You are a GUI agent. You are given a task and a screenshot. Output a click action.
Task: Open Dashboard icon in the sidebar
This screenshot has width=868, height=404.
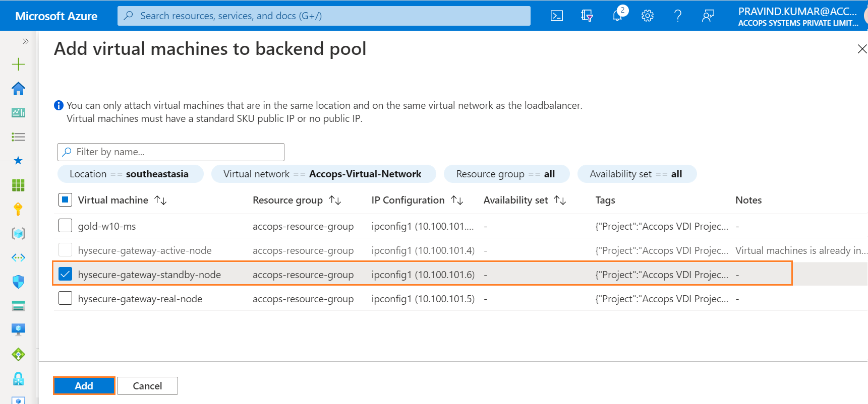[x=18, y=112]
